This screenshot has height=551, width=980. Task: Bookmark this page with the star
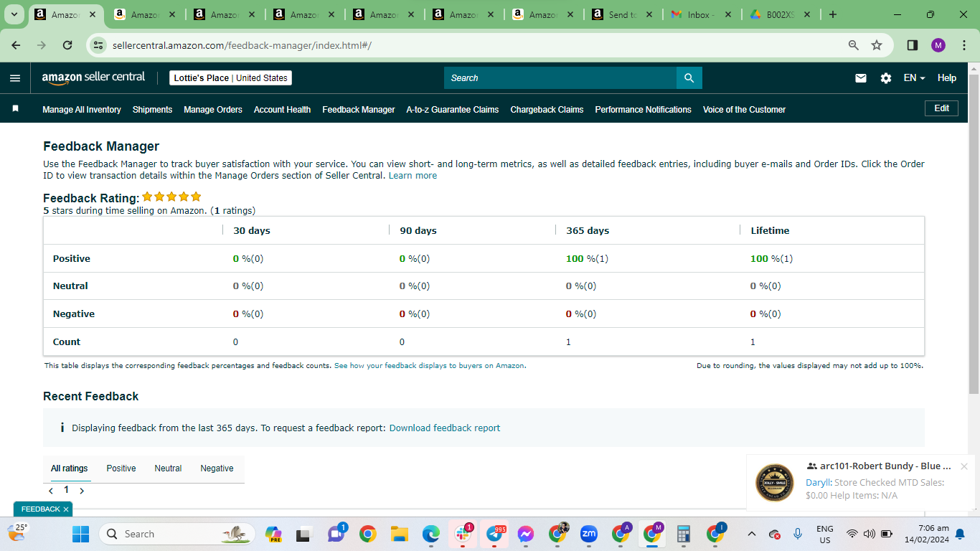(x=877, y=44)
